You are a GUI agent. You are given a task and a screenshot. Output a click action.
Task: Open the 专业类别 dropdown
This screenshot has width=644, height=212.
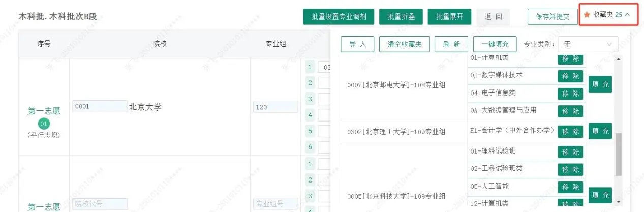588,44
